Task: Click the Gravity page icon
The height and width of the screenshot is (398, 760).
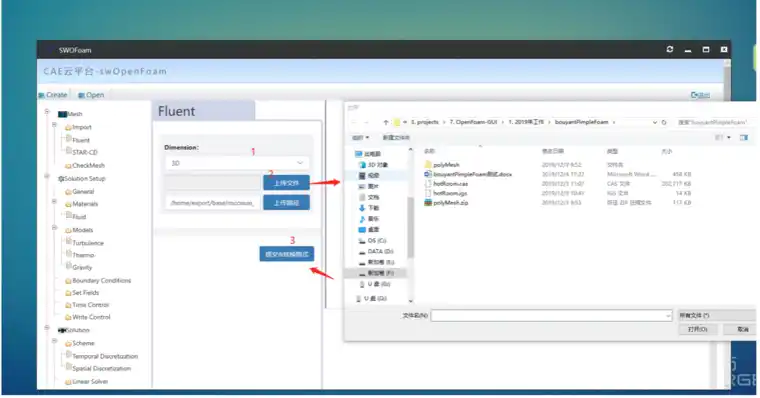Action: coord(69,267)
